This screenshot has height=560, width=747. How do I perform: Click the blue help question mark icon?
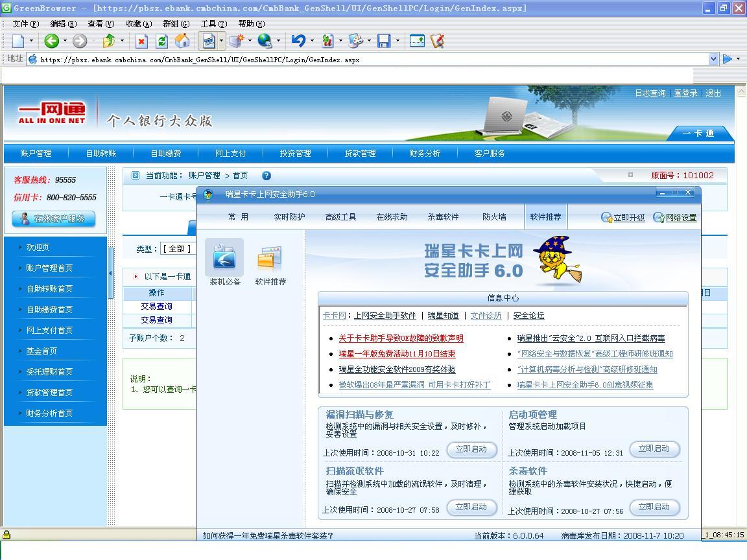[x=267, y=176]
